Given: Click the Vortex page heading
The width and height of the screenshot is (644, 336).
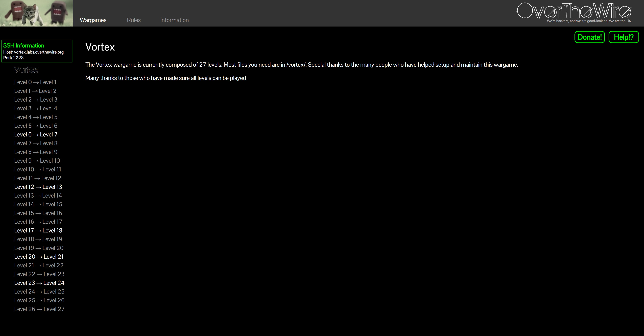Looking at the screenshot, I should point(100,47).
